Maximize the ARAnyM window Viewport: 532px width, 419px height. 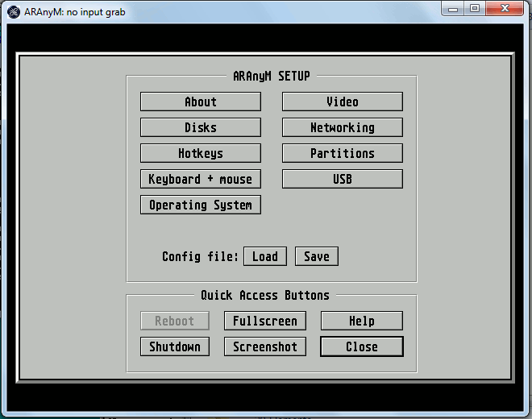pyautogui.click(x=475, y=9)
